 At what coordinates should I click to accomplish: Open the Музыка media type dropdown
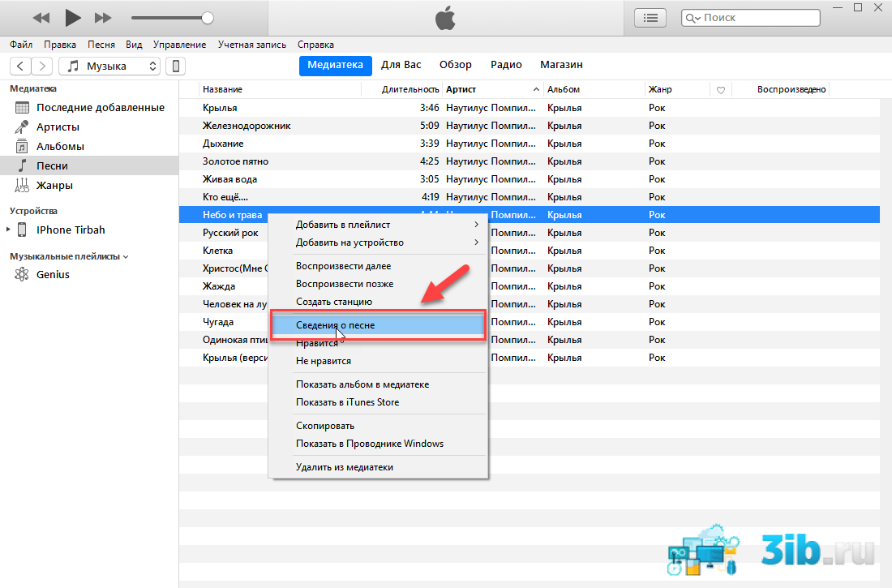coord(109,66)
